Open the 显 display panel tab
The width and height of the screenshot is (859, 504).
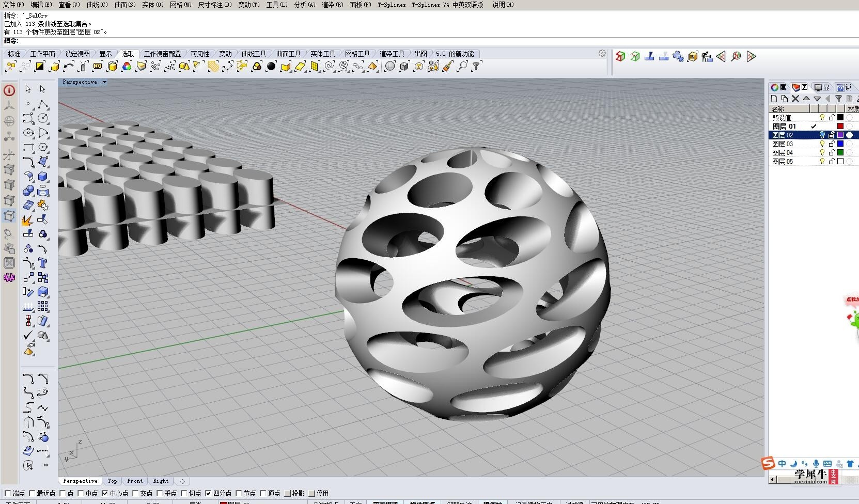(822, 87)
